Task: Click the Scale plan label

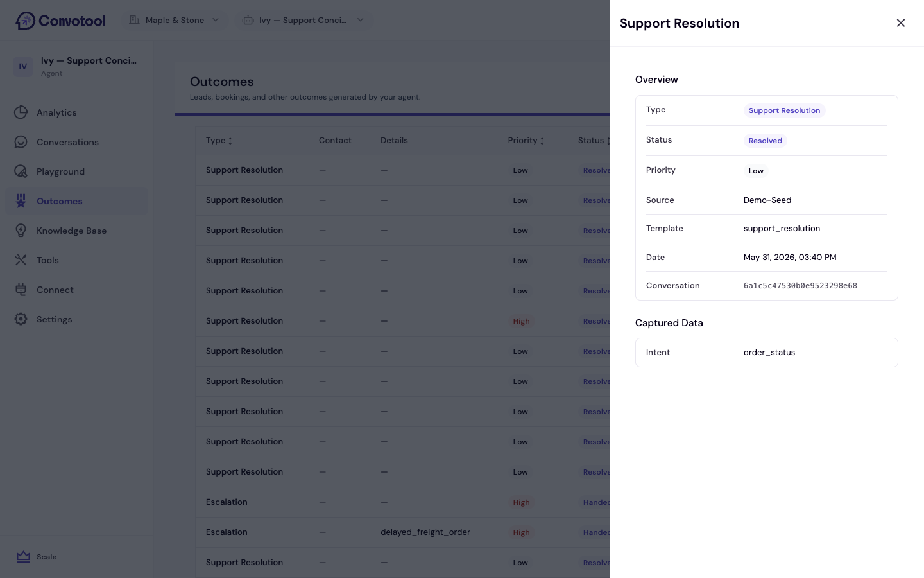Action: [47, 557]
